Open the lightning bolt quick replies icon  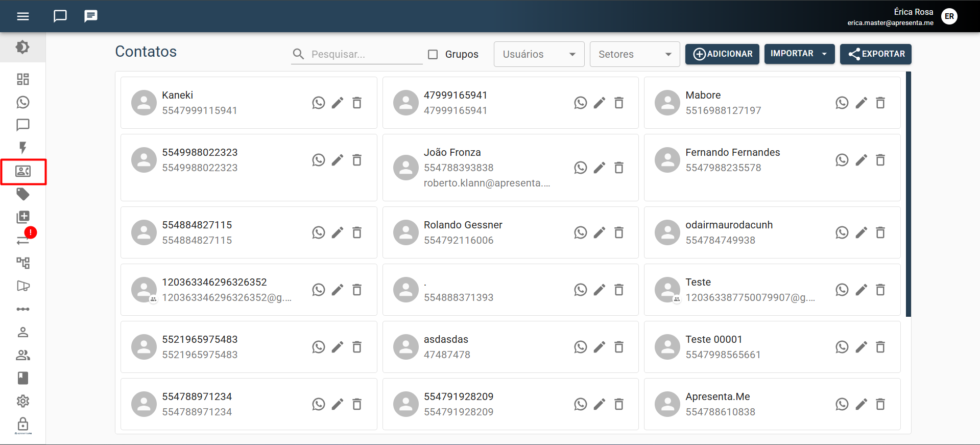point(23,148)
